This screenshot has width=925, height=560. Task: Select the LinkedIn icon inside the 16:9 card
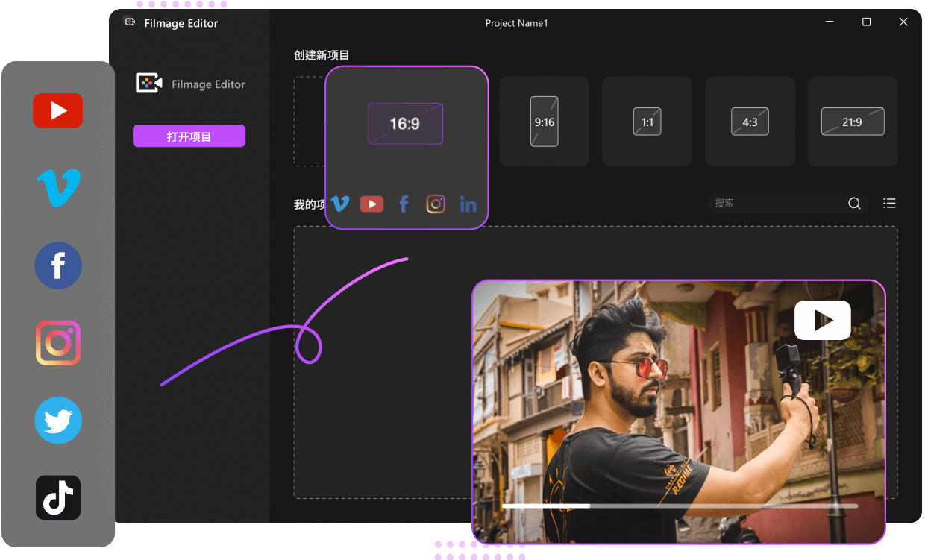(x=468, y=204)
